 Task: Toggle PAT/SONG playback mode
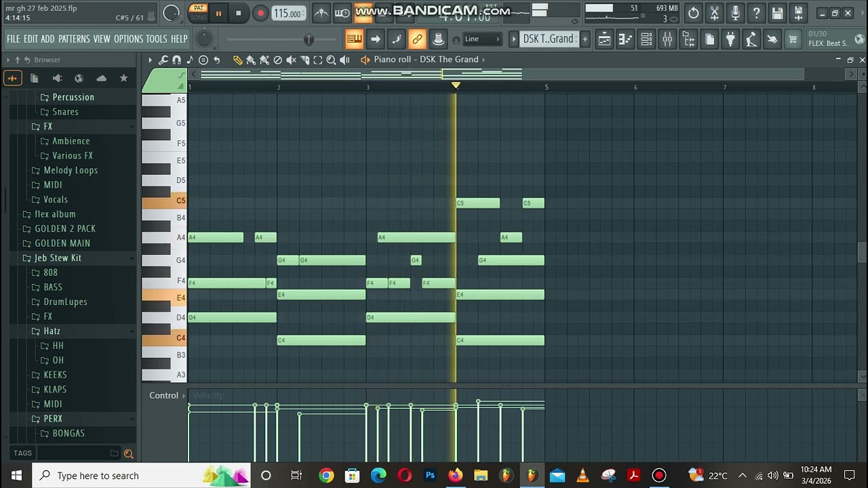click(198, 13)
